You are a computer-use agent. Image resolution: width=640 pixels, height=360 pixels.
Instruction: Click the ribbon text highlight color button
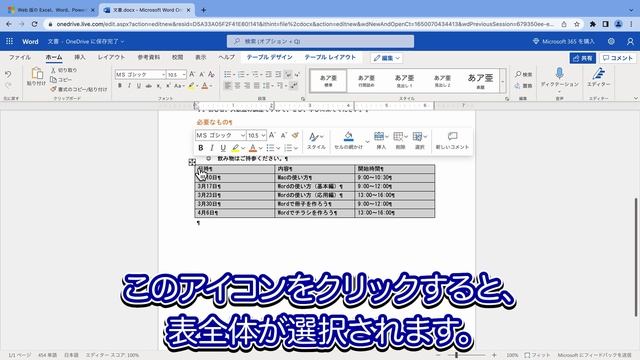point(191,86)
